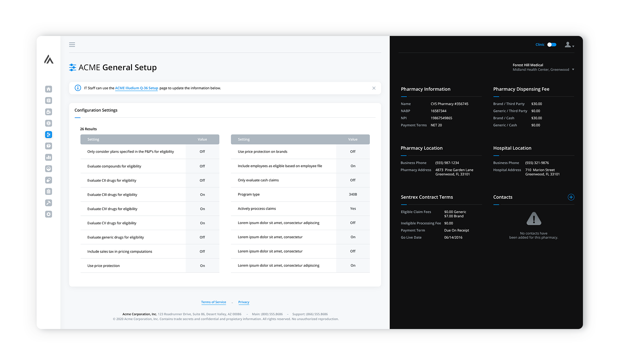
Task: Turn off Evaluate CIII drugs for eligibility
Action: 202,195
